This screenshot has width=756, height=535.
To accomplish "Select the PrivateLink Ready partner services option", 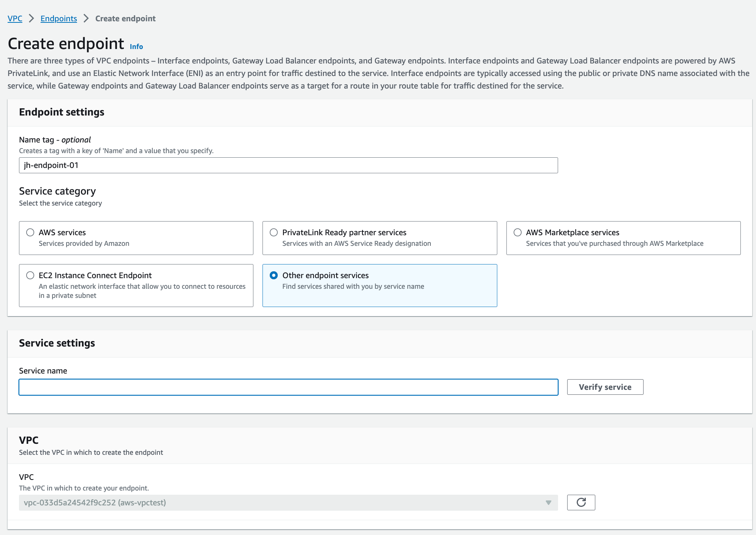I will 274,232.
